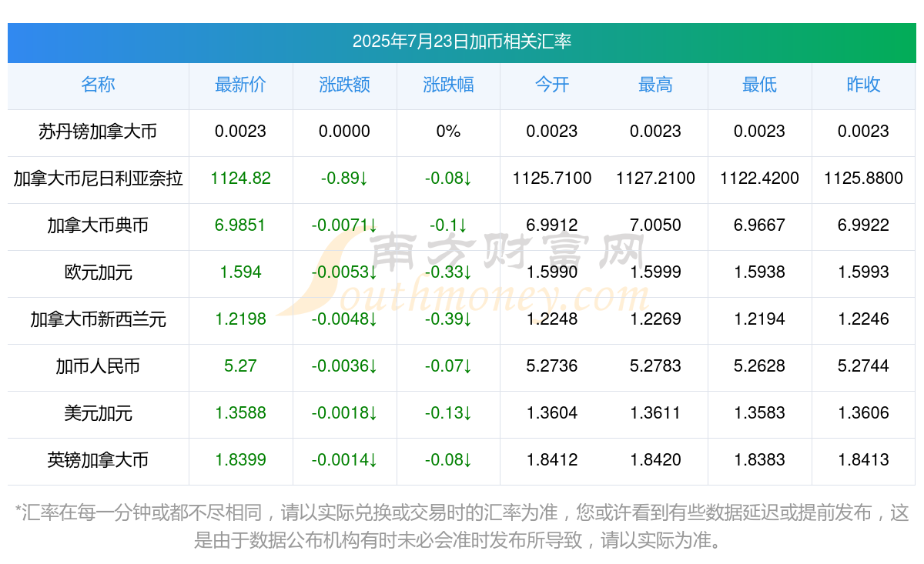Click the 汇率 disclaimer footnote text

[462, 526]
